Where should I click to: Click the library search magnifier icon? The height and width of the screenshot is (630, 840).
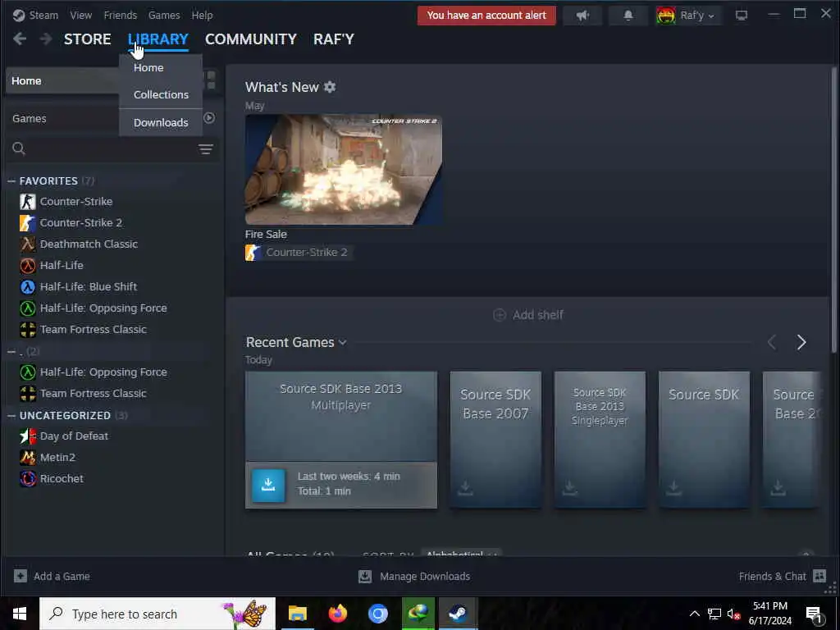pyautogui.click(x=19, y=148)
